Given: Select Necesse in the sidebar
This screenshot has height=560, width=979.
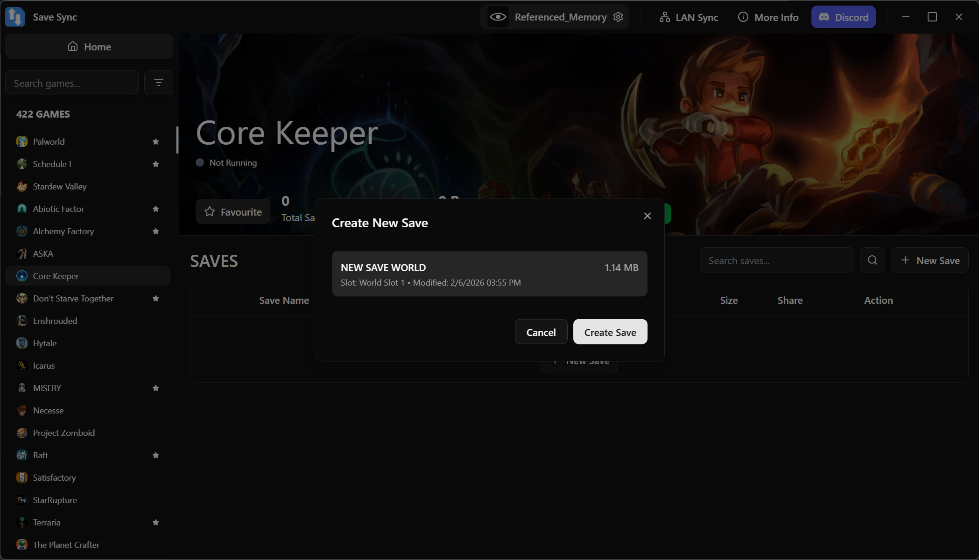Looking at the screenshot, I should click(x=88, y=410).
